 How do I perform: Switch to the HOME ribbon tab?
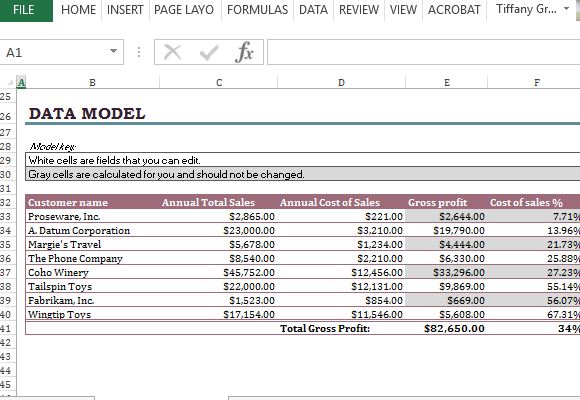[78, 10]
